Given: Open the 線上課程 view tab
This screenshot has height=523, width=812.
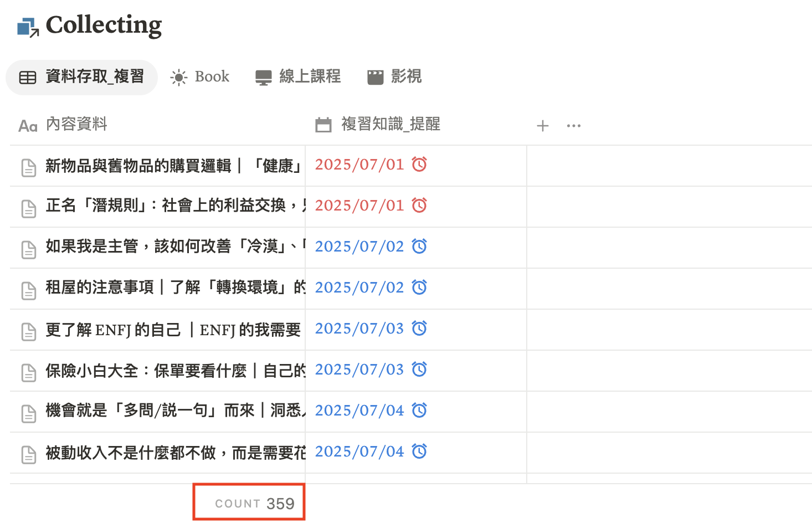Looking at the screenshot, I should point(298,77).
